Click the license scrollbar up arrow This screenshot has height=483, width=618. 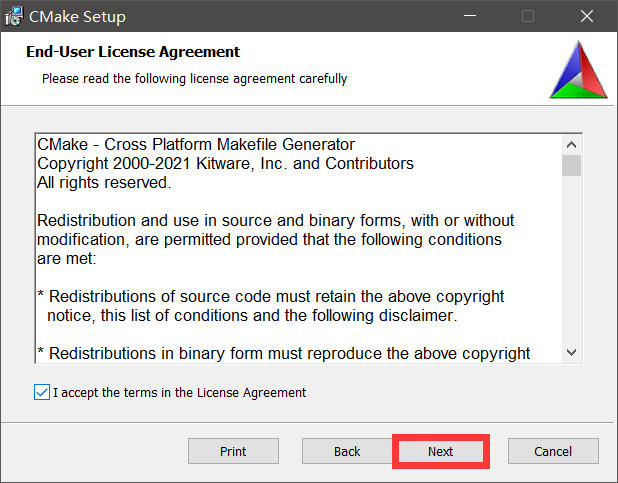[571, 145]
